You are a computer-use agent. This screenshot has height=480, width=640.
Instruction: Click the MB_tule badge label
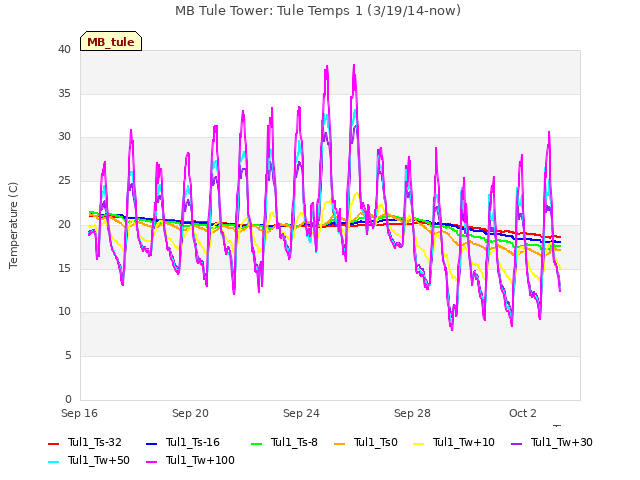click(x=111, y=42)
